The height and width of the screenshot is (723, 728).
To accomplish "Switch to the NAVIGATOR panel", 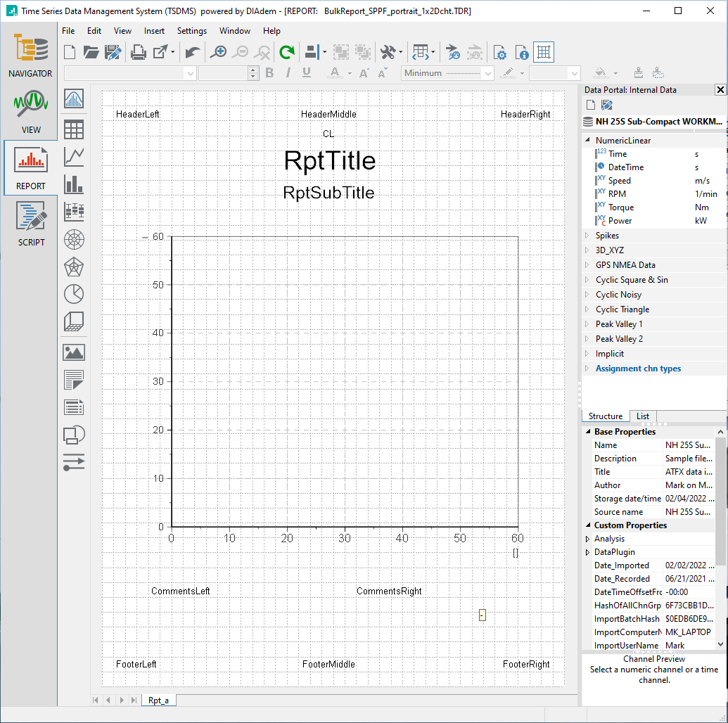I will click(x=30, y=55).
